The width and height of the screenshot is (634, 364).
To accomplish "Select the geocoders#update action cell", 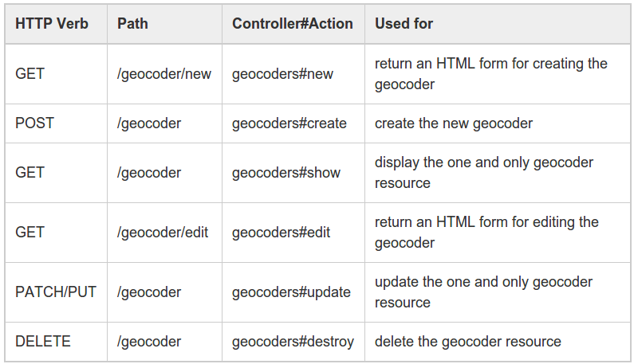I will click(291, 292).
